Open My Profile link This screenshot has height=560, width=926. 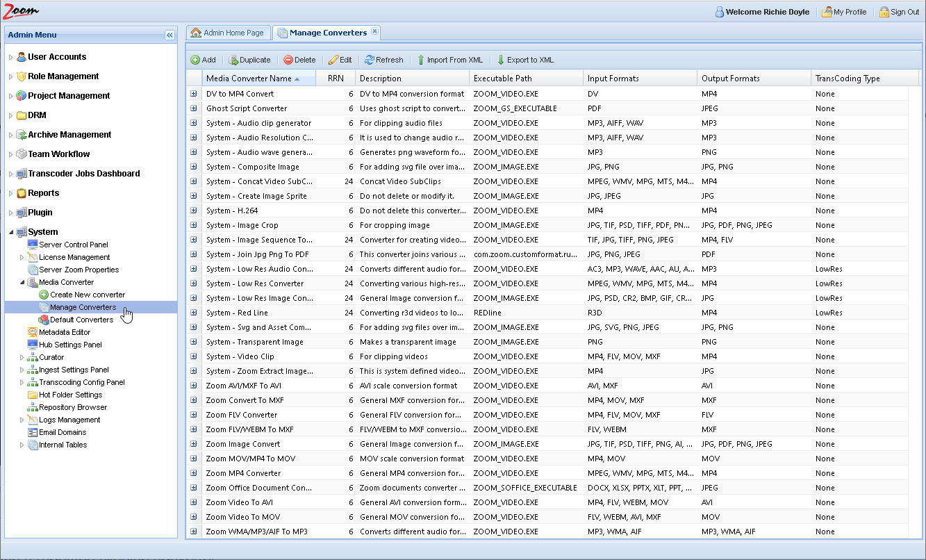[x=844, y=12]
